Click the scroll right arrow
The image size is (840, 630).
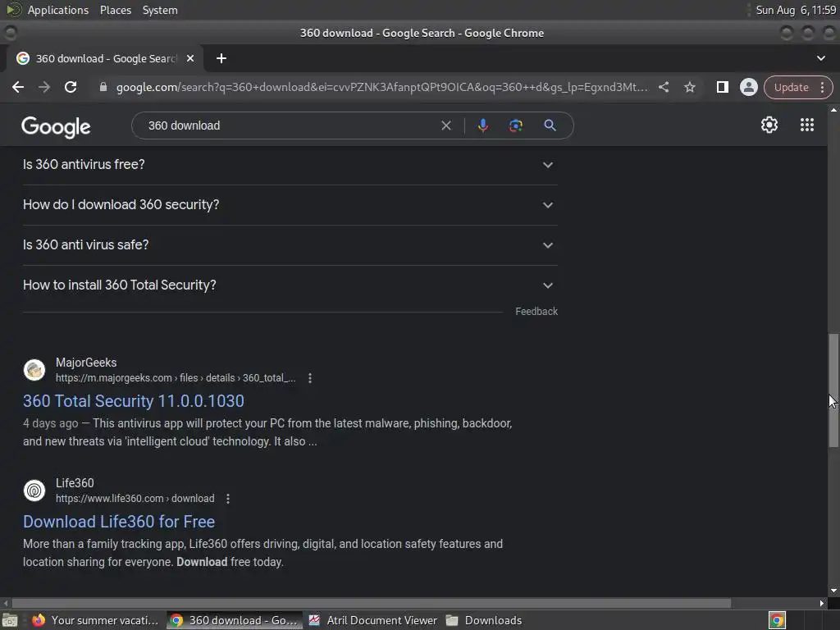pos(822,603)
